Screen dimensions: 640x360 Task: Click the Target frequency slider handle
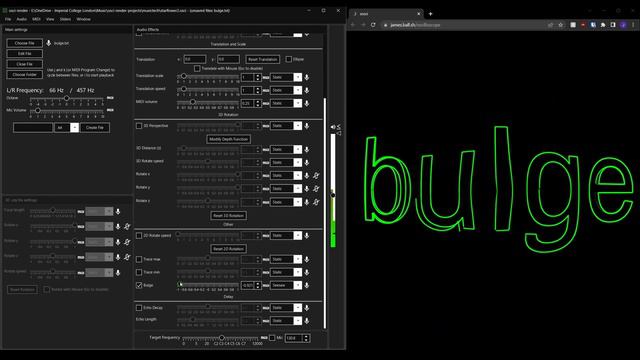pyautogui.click(x=222, y=338)
